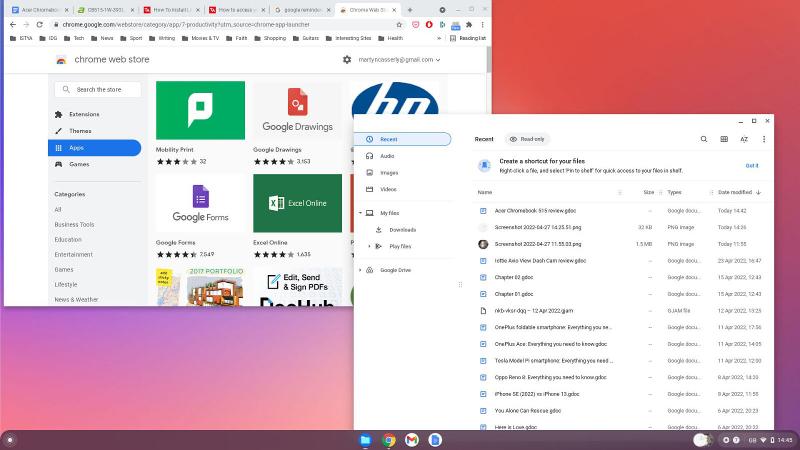The image size is (800, 450).
Task: Open Education category
Action: [x=68, y=239]
